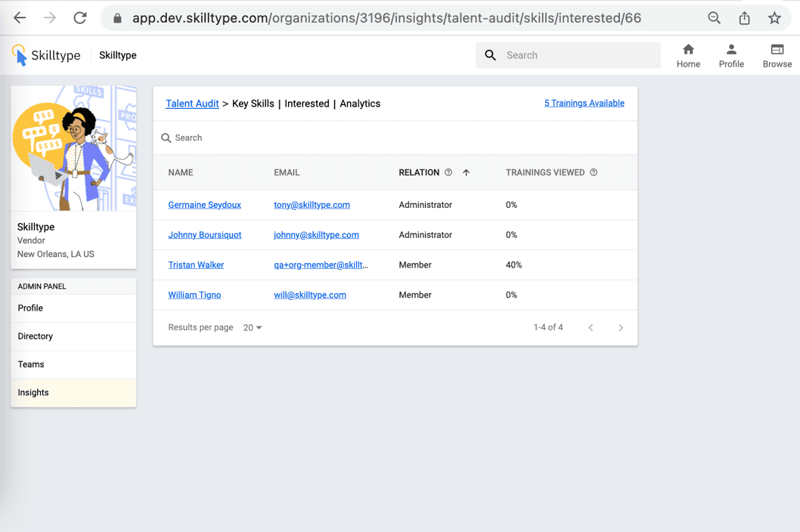Open the results per page dropdown
The width and height of the screenshot is (800, 532).
pos(253,327)
